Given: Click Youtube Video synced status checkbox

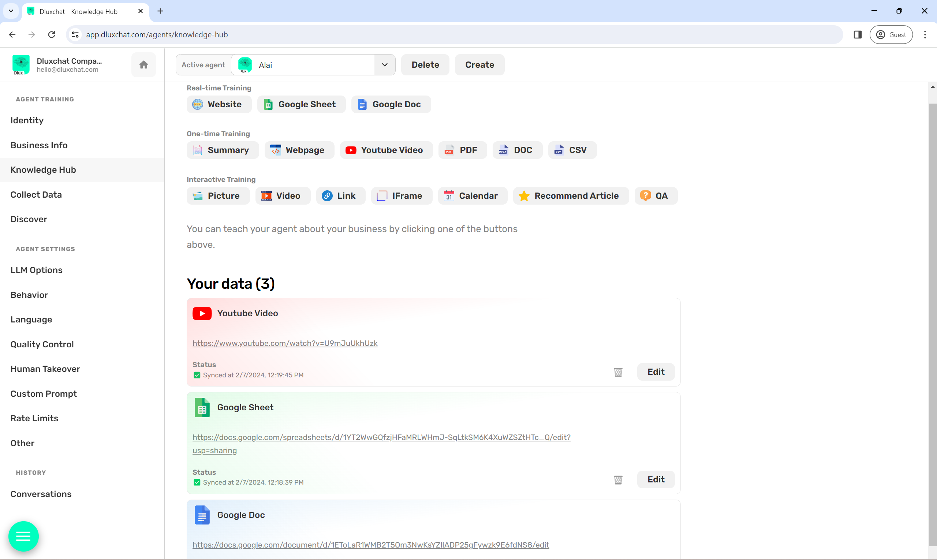Looking at the screenshot, I should (x=197, y=375).
